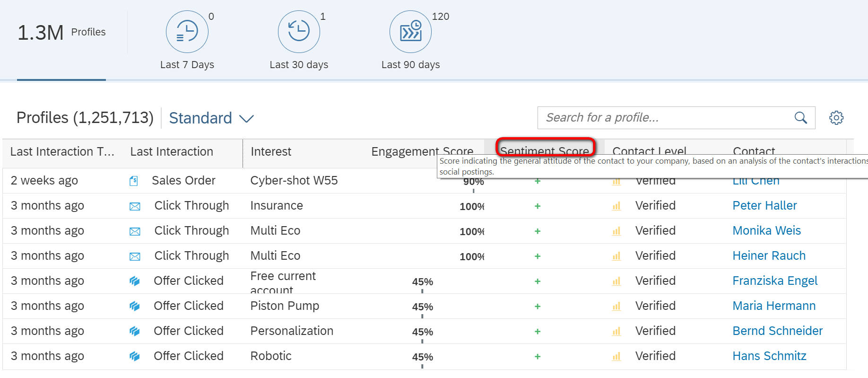Click positive sentiment plus for Franziska Engel

[x=538, y=281]
